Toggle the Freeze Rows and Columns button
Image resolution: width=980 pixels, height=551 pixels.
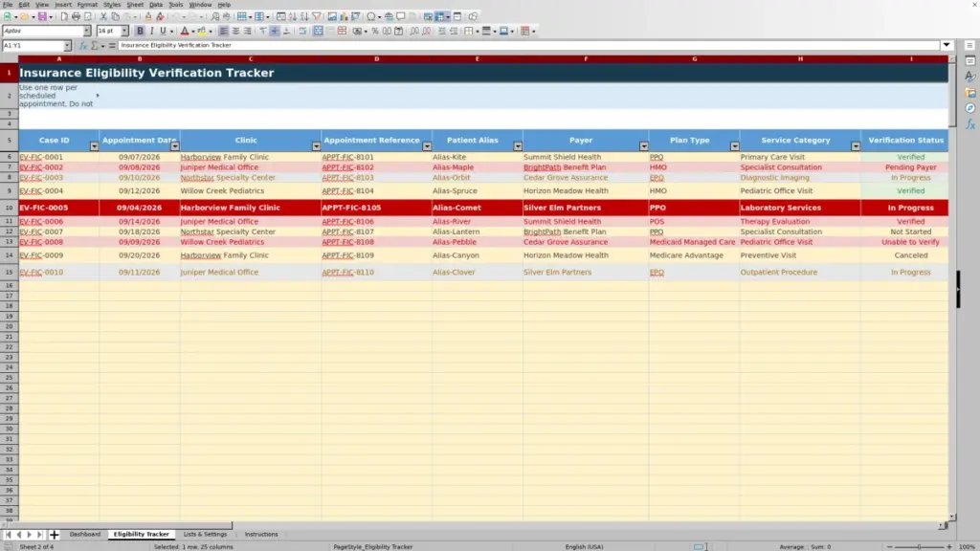(439, 17)
